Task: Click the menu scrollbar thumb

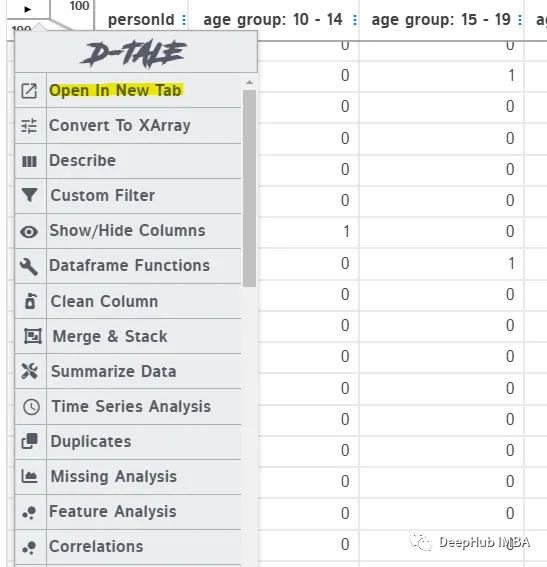Action: tap(249, 188)
